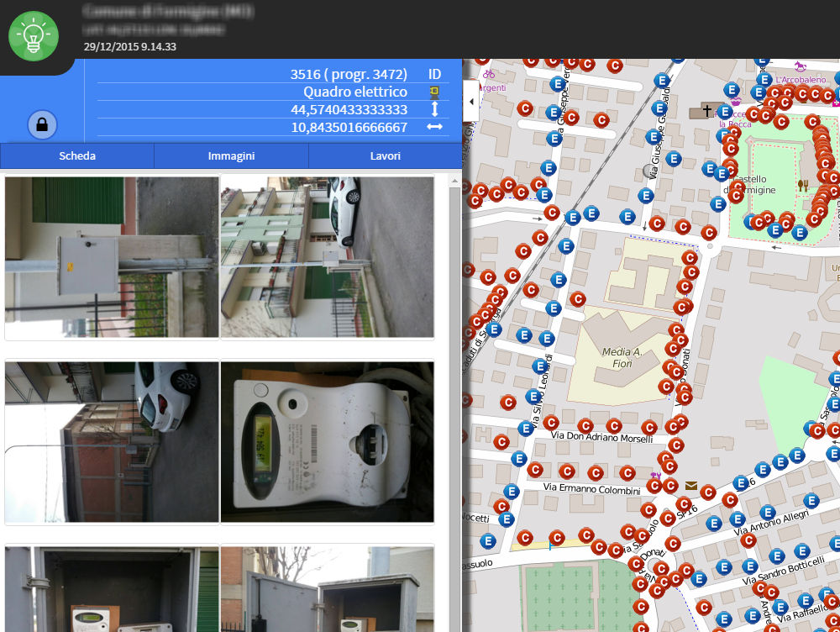Collapse the side panel with the arrow handle
The image size is (840, 632).
(470, 101)
